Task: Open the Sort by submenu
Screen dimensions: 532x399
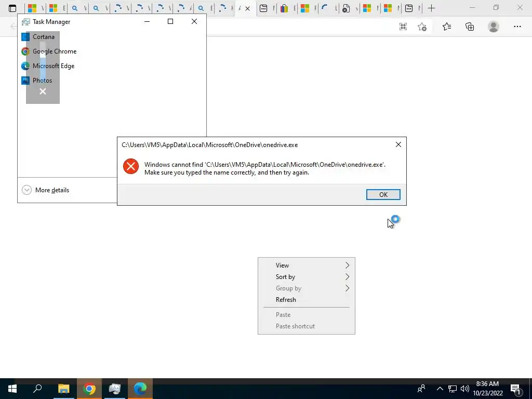Action: [x=307, y=277]
